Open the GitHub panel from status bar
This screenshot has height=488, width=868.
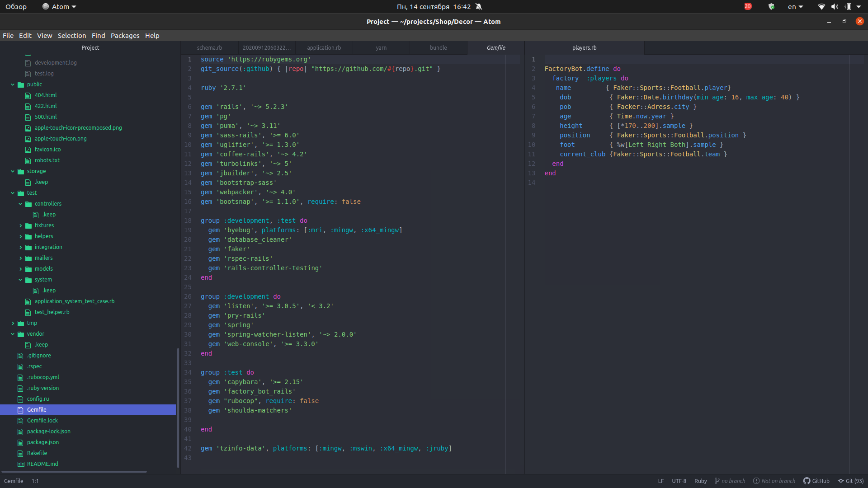(x=816, y=481)
